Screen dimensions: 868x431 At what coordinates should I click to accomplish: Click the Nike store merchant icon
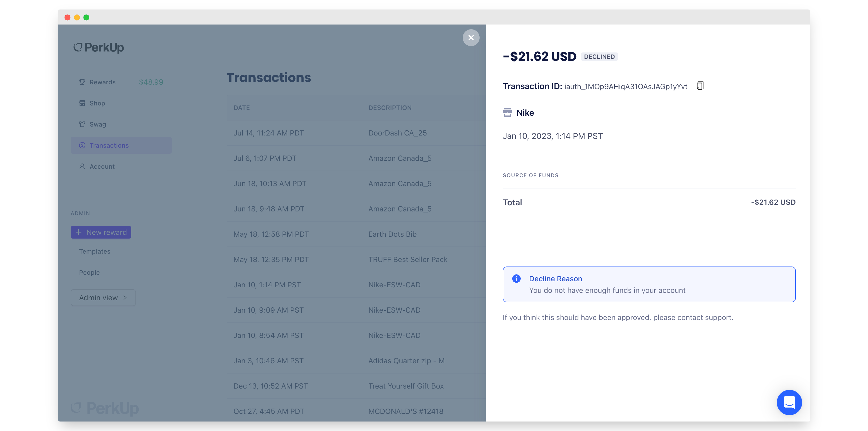coord(507,113)
